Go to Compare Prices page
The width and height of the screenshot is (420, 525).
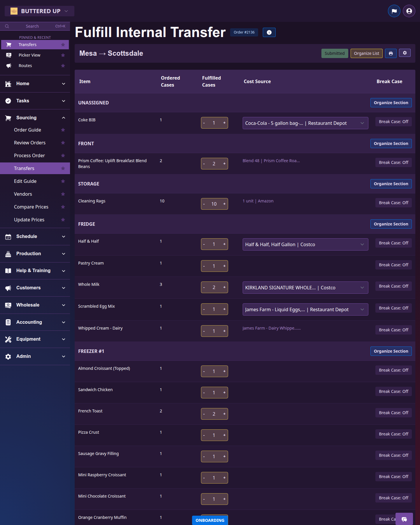tap(31, 207)
